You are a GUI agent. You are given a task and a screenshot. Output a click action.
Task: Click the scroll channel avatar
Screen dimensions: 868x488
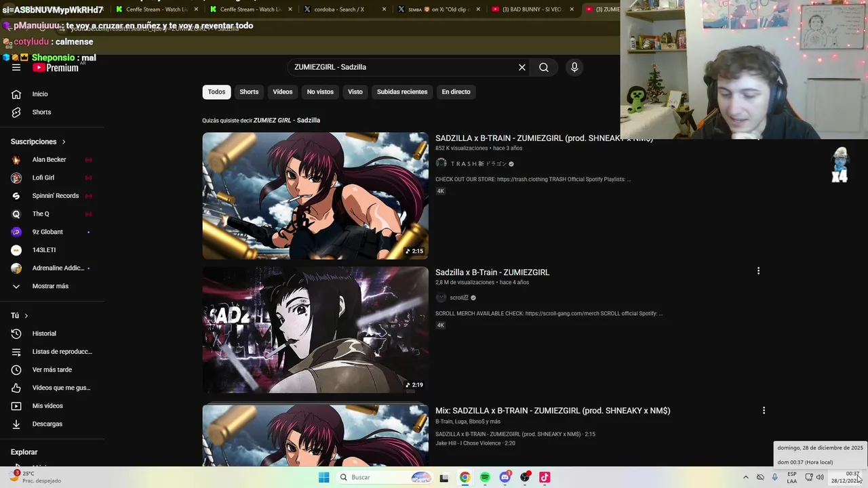tap(441, 298)
